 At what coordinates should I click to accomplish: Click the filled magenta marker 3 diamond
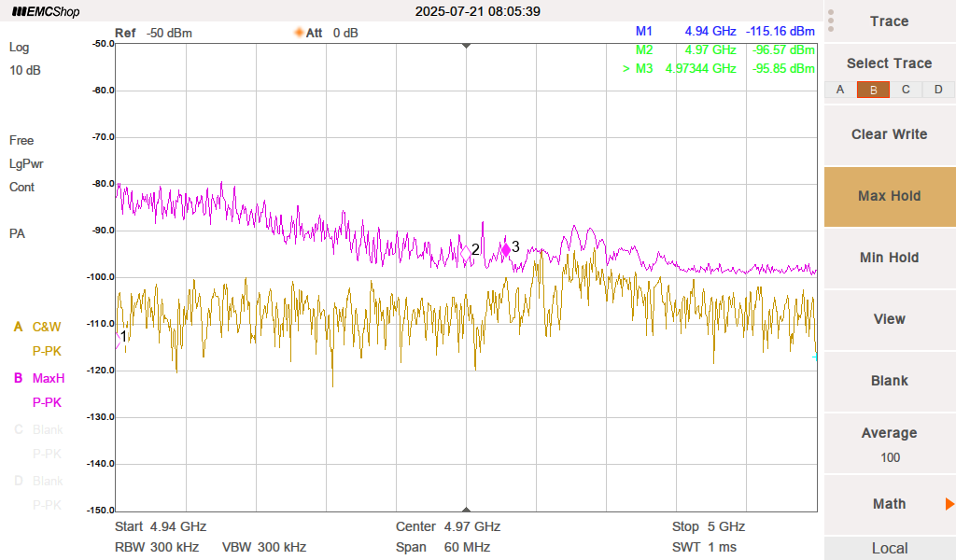tap(505, 249)
